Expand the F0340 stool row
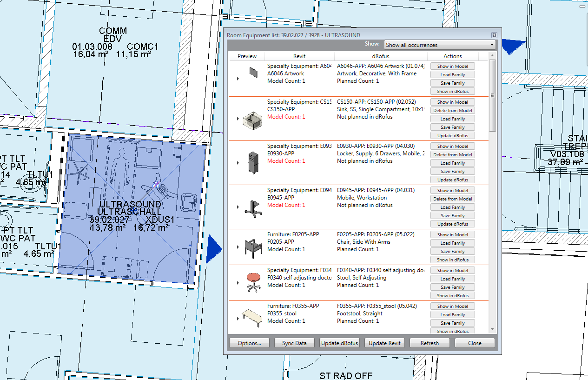 pyautogui.click(x=238, y=283)
